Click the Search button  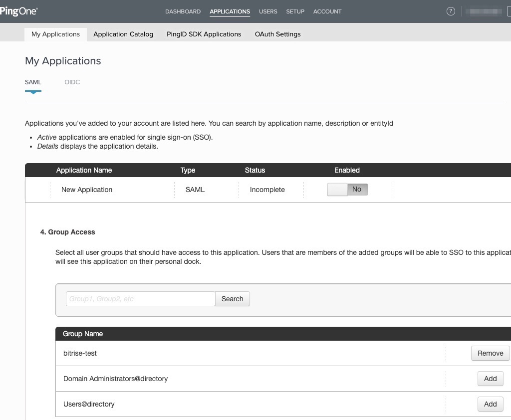click(x=232, y=298)
